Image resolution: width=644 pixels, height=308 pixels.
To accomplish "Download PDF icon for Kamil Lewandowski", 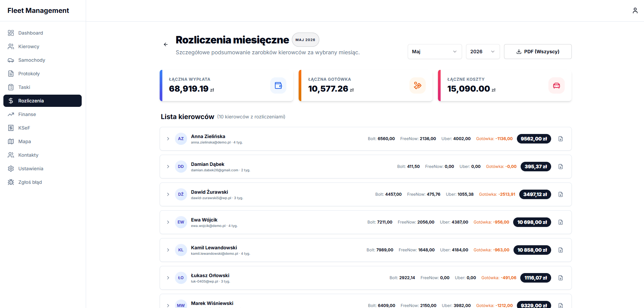I will (x=561, y=250).
